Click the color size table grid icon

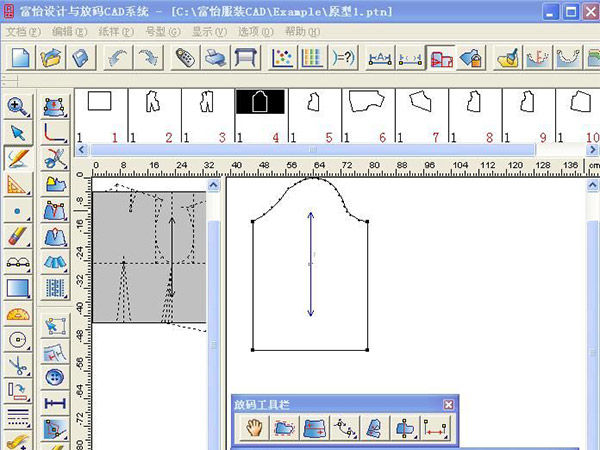[312, 59]
